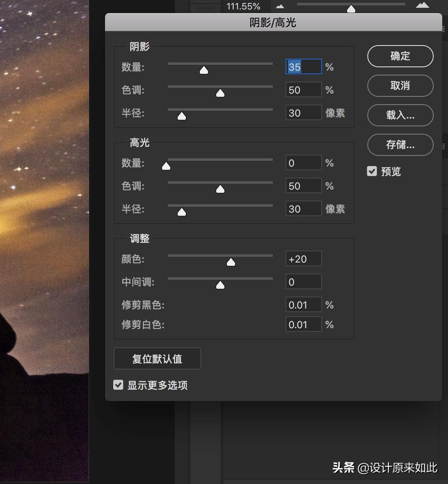Disable the 预览 checkbox
This screenshot has height=484, width=448.
[x=372, y=171]
